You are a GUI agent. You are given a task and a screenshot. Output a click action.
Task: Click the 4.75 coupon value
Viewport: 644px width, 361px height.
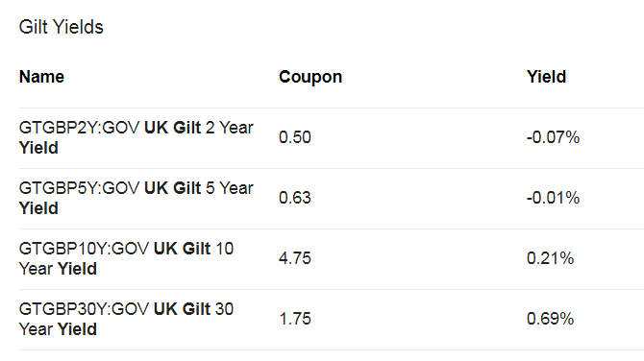[295, 258]
